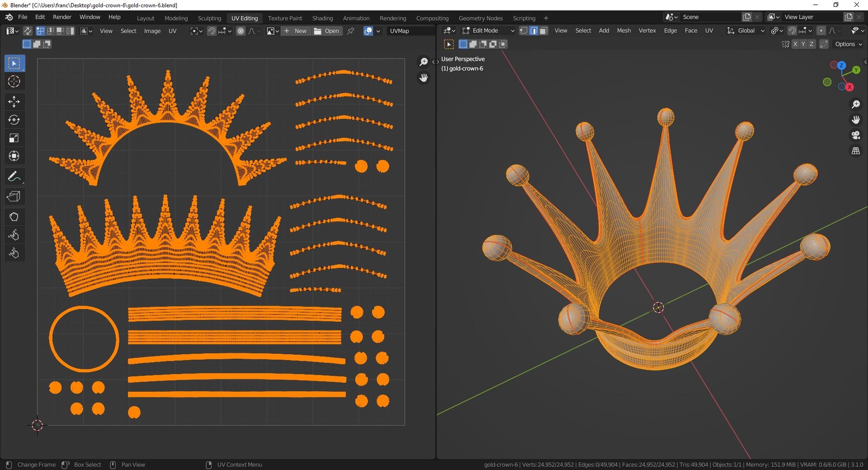This screenshot has height=470, width=868.
Task: Activate the Annotate pencil tool
Action: click(x=14, y=176)
